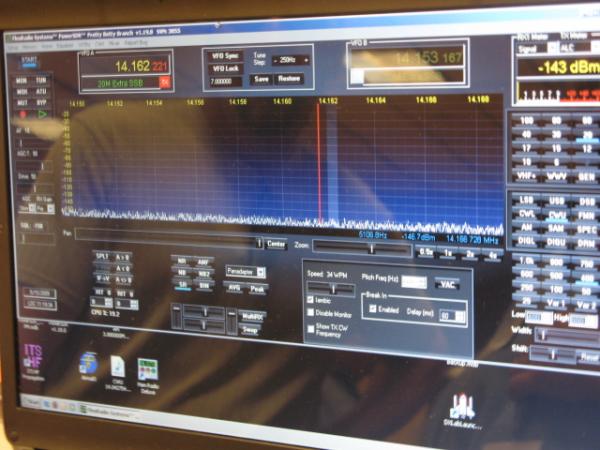Click the red TX indicator in VFO A

click(x=164, y=82)
